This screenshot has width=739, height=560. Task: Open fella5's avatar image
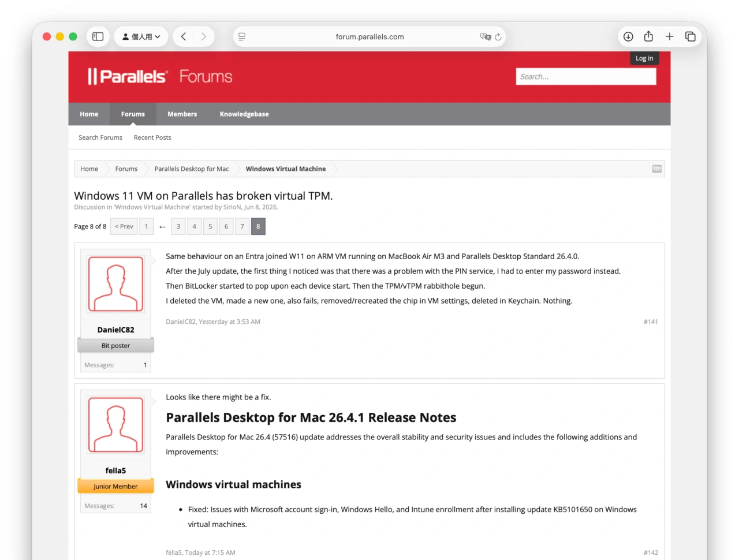[115, 425]
